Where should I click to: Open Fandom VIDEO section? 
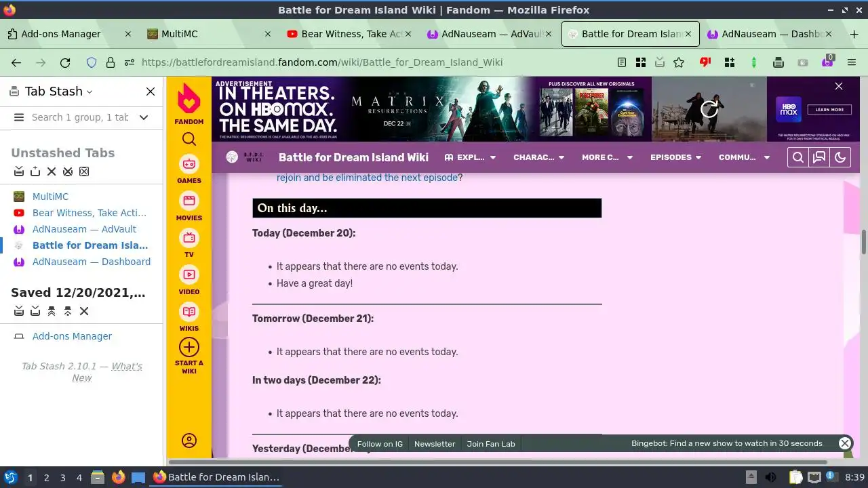189,280
